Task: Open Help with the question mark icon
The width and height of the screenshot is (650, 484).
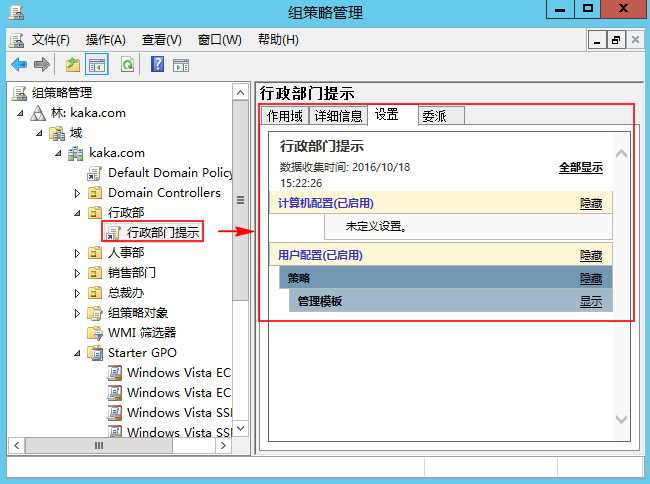Action: click(x=158, y=64)
